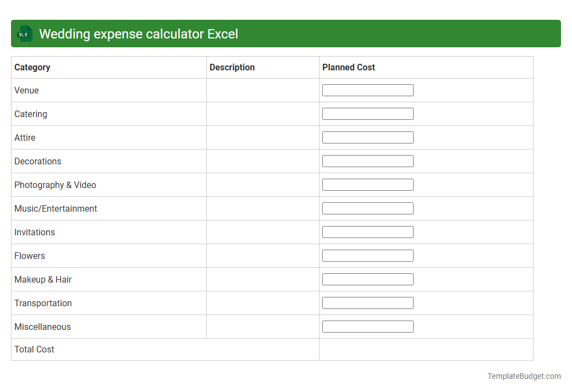Click the Miscellaneous cost input field

click(367, 326)
